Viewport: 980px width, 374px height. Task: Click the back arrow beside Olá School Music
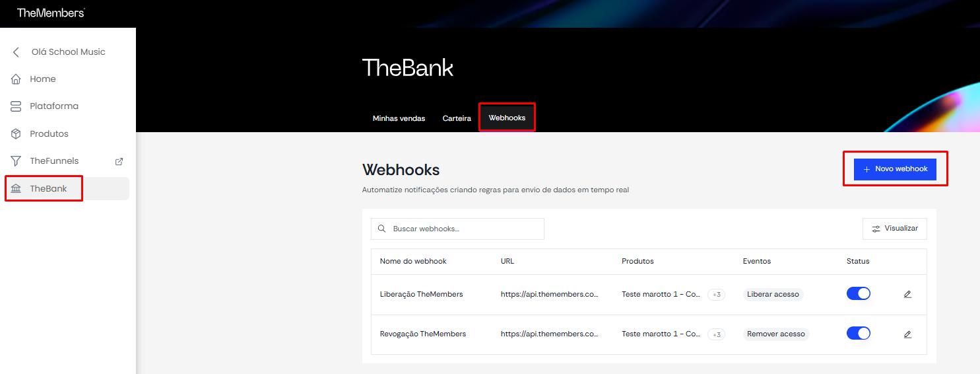click(x=16, y=52)
